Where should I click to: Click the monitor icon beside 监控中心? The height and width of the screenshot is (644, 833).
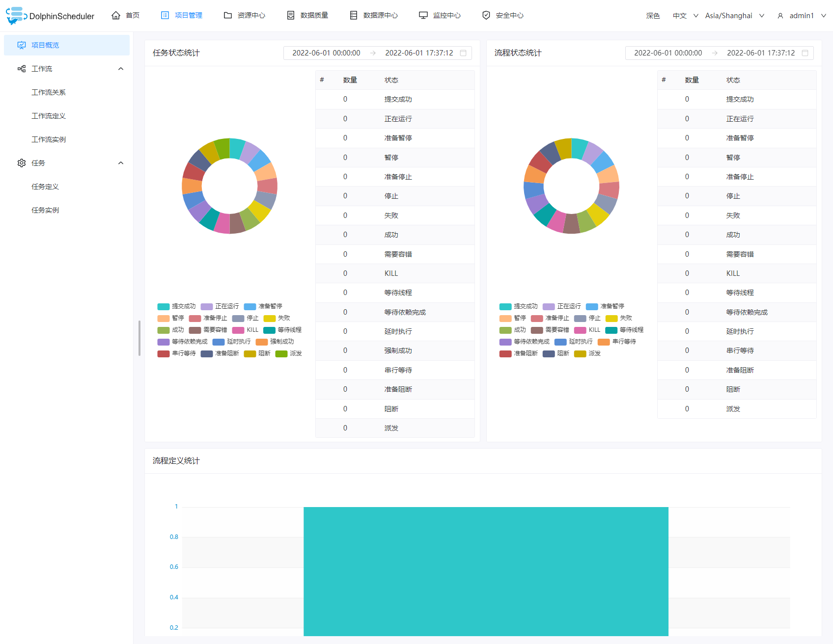423,15
